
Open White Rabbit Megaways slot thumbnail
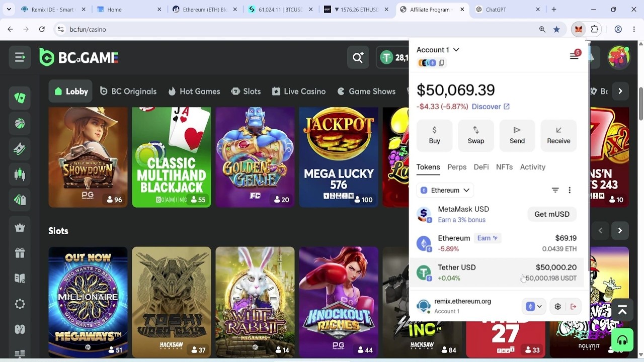pyautogui.click(x=255, y=302)
